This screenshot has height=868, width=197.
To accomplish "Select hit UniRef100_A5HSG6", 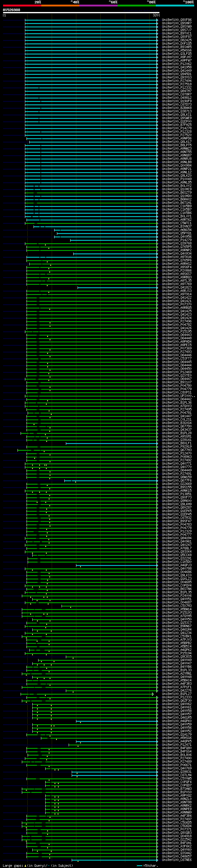I will [x=177, y=738].
